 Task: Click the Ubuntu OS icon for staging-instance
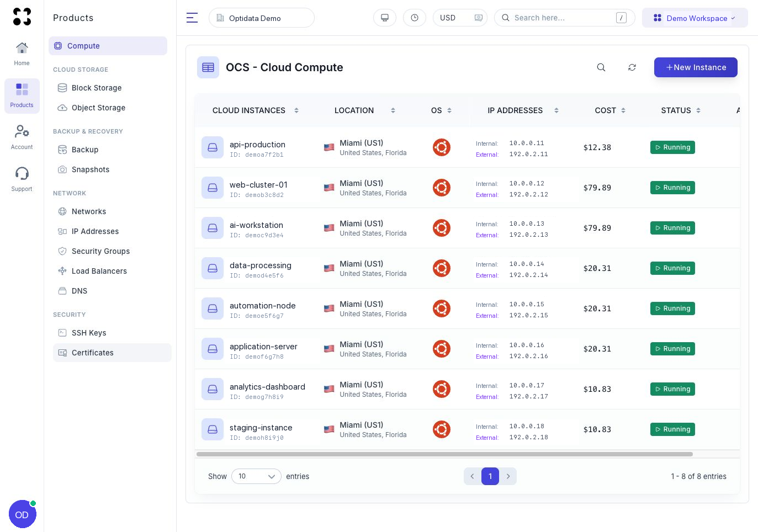(442, 429)
